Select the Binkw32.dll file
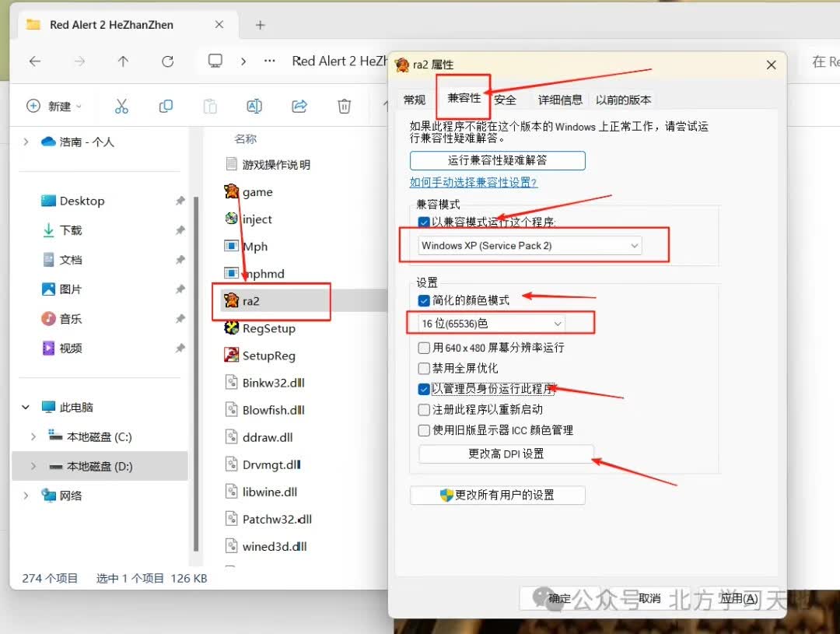840x634 pixels. pos(265,383)
